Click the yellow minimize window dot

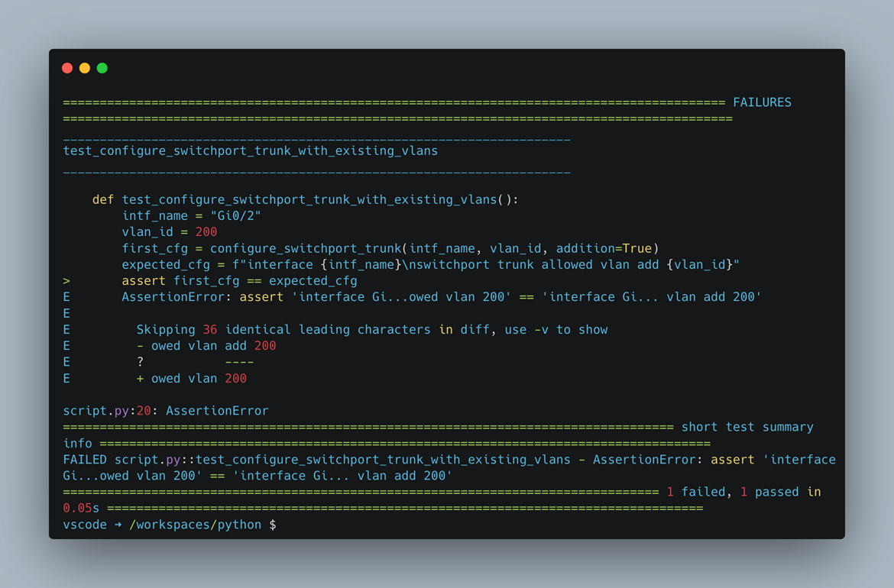tap(84, 69)
